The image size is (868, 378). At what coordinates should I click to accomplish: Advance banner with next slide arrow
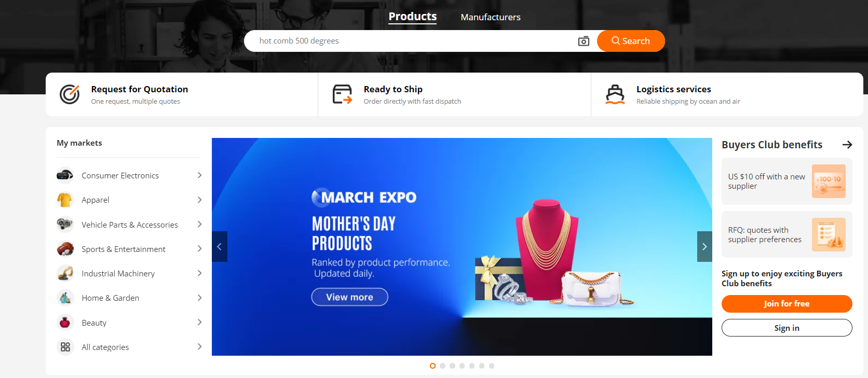click(x=704, y=246)
